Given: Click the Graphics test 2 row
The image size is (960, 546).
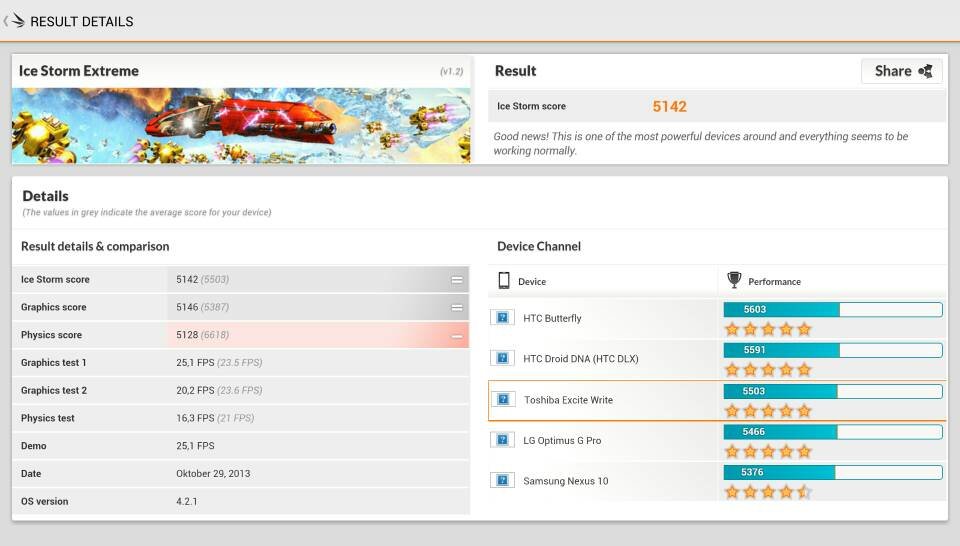Looking at the screenshot, I should point(241,391).
